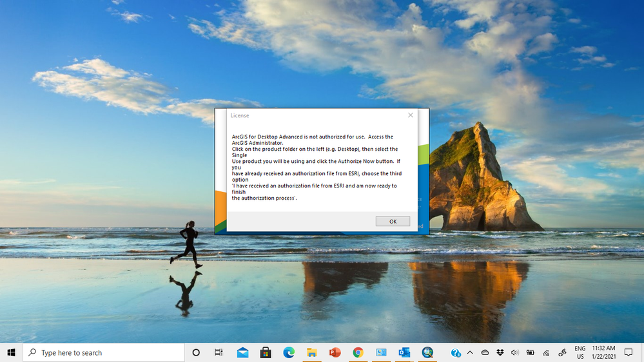This screenshot has width=644, height=362.
Task: Open the Get Help tray icon
Action: coord(456,352)
